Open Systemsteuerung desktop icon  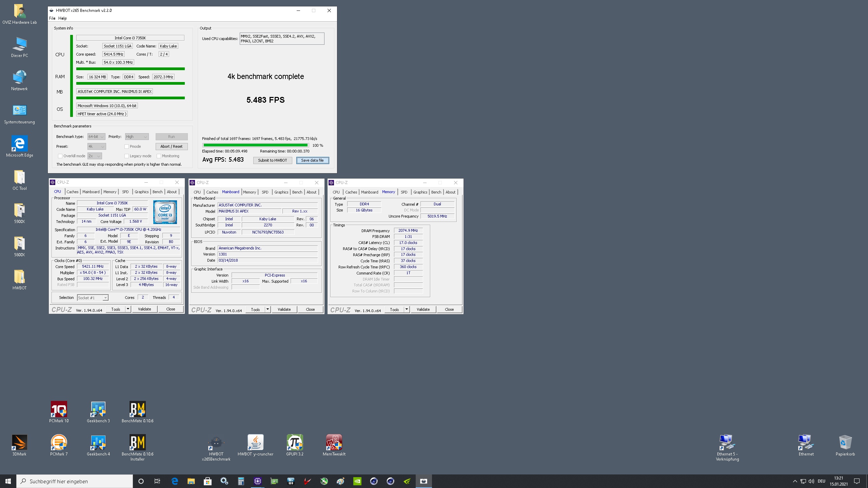point(19,114)
